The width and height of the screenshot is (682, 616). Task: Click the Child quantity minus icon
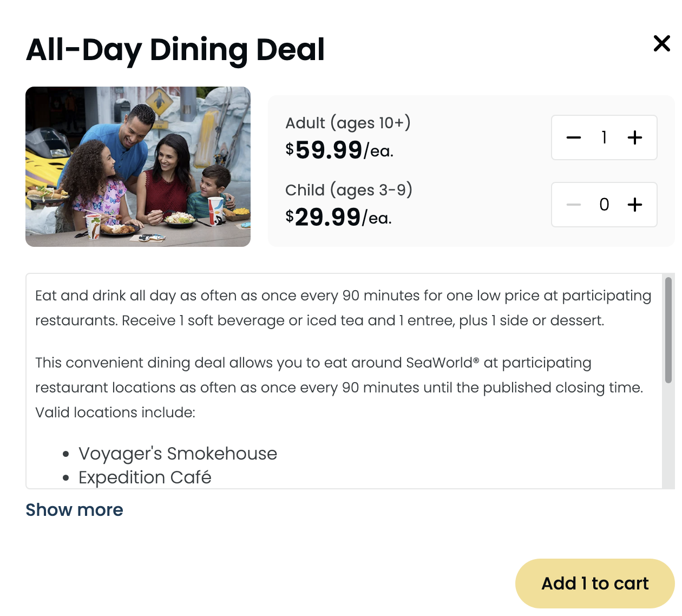(x=574, y=205)
